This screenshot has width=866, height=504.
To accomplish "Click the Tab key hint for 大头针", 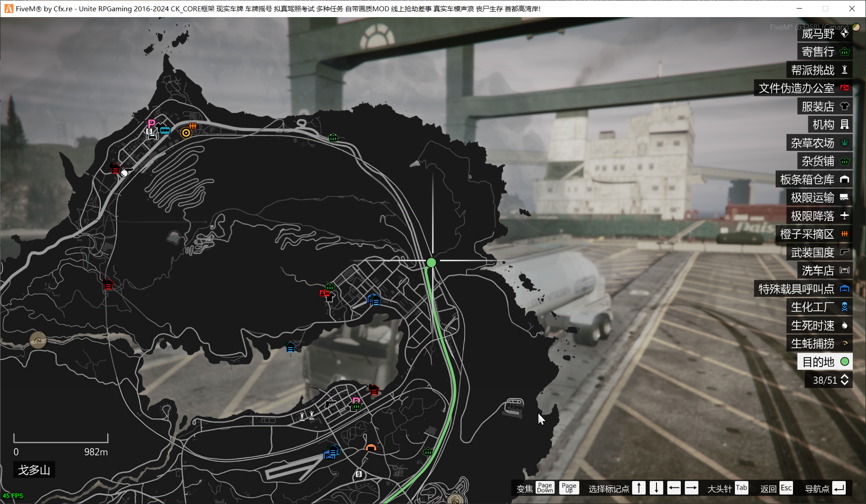I will coord(742,488).
